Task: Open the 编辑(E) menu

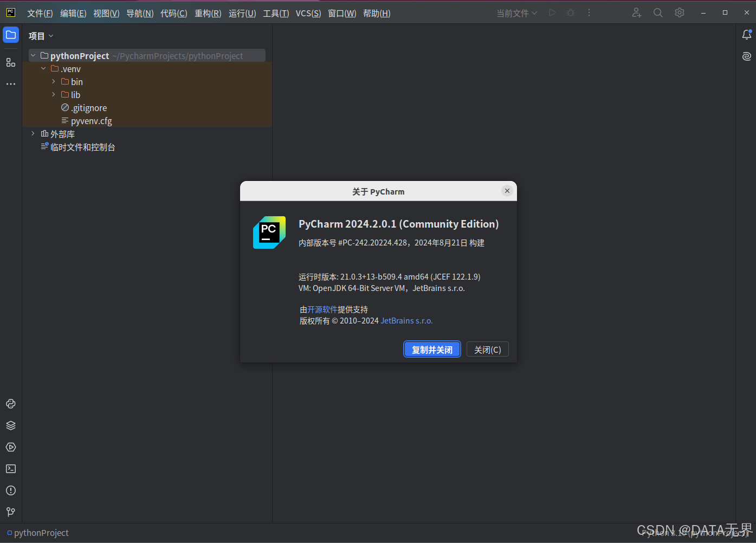Action: pyautogui.click(x=73, y=13)
